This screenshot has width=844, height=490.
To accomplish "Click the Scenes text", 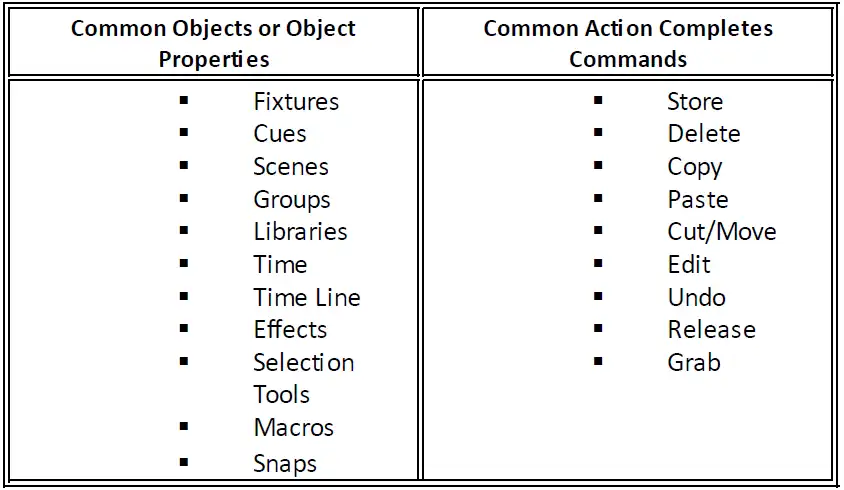I will coord(291,167).
